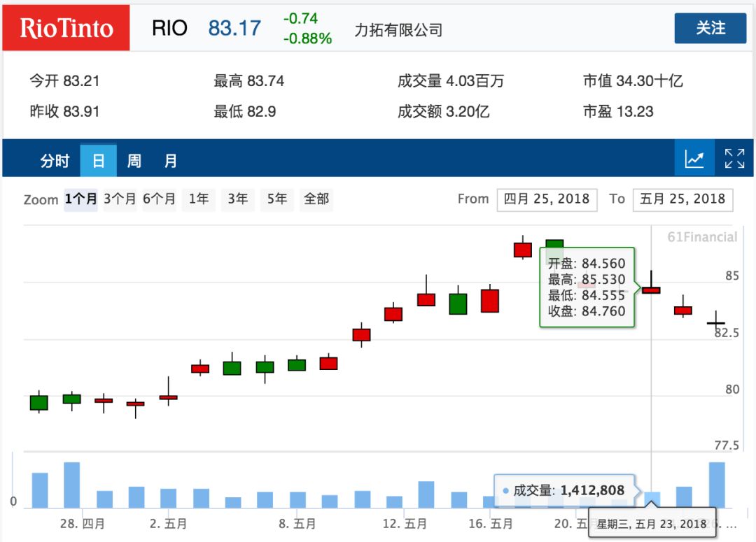Click the 关注 follow button
Screen dimensions: 756x542
coord(710,28)
